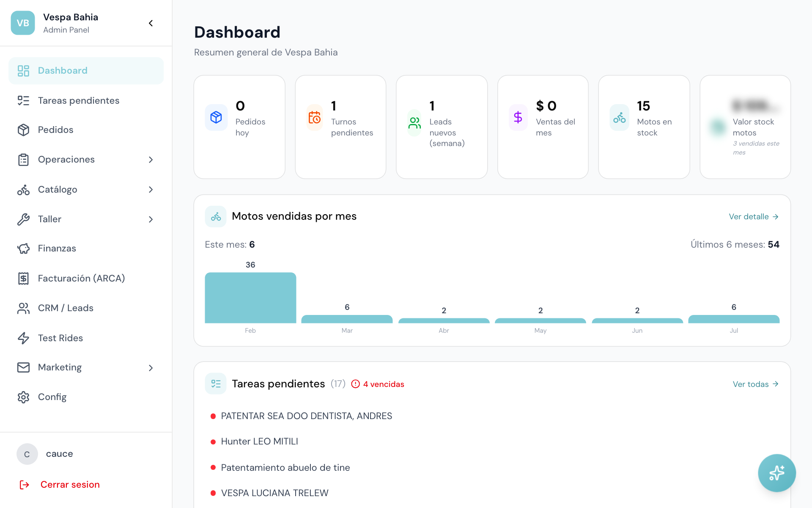Viewport: 812px width, 508px height.
Task: Click the Motos vendidas por mes header icon
Action: pos(216,217)
